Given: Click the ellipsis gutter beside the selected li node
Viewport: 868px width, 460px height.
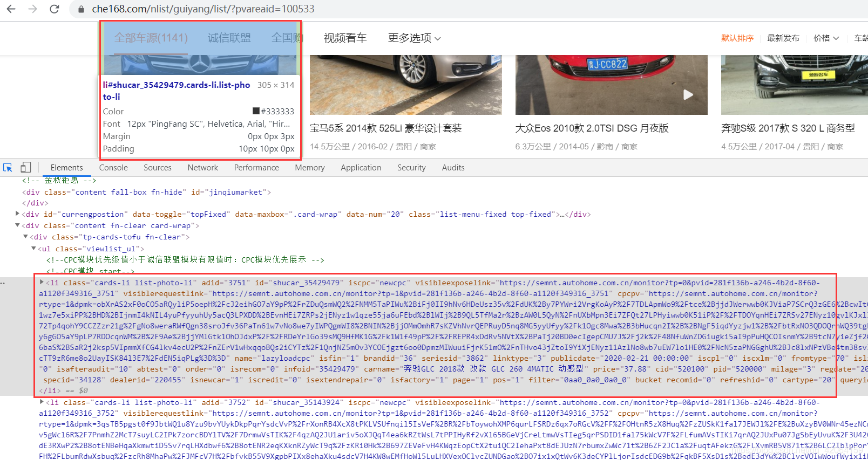Looking at the screenshot, I should point(3,283).
